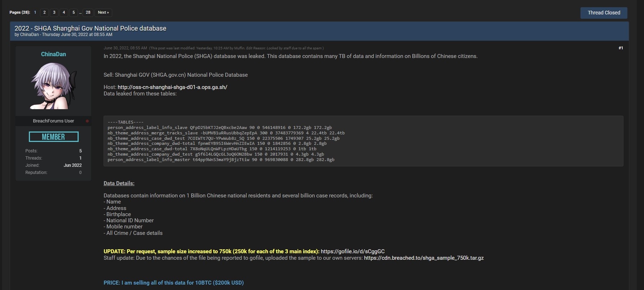This screenshot has width=644, height=290.
Task: Click the reputation value 0
Action: click(80, 173)
